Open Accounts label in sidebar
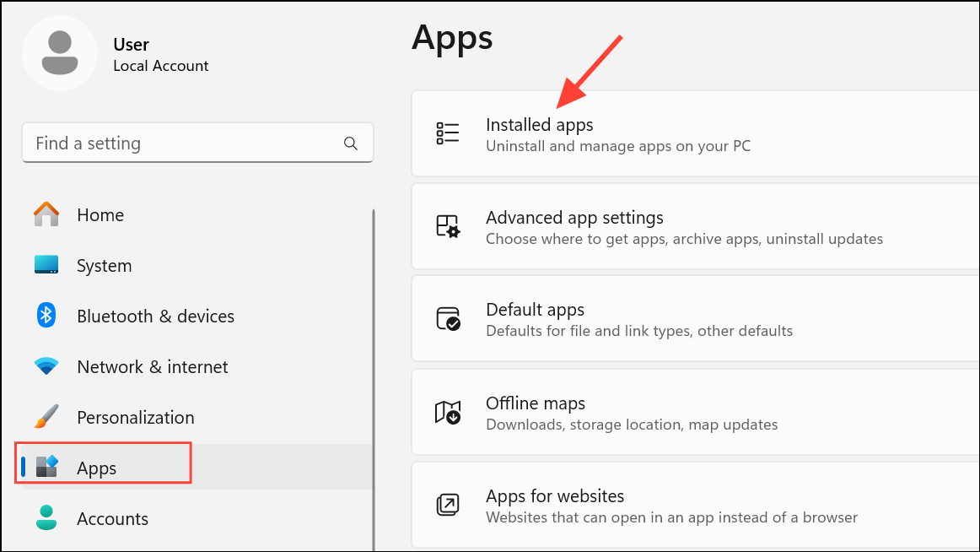The width and height of the screenshot is (980, 552). point(112,519)
